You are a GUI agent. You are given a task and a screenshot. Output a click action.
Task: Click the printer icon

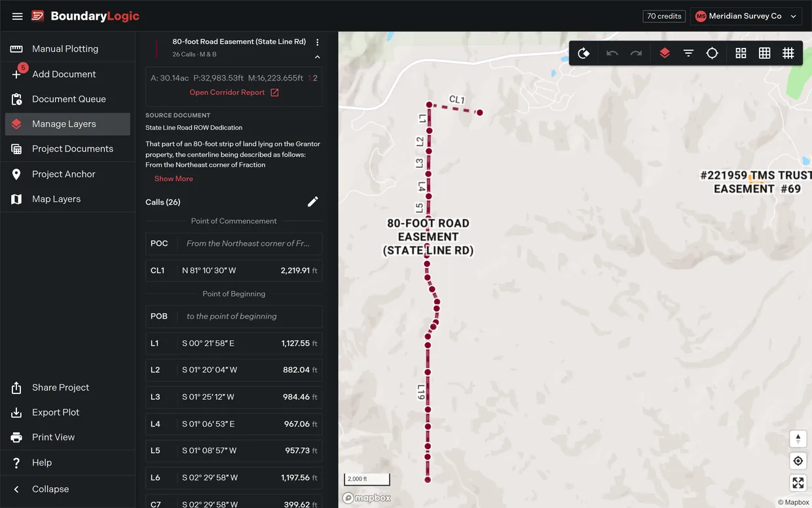click(x=16, y=437)
